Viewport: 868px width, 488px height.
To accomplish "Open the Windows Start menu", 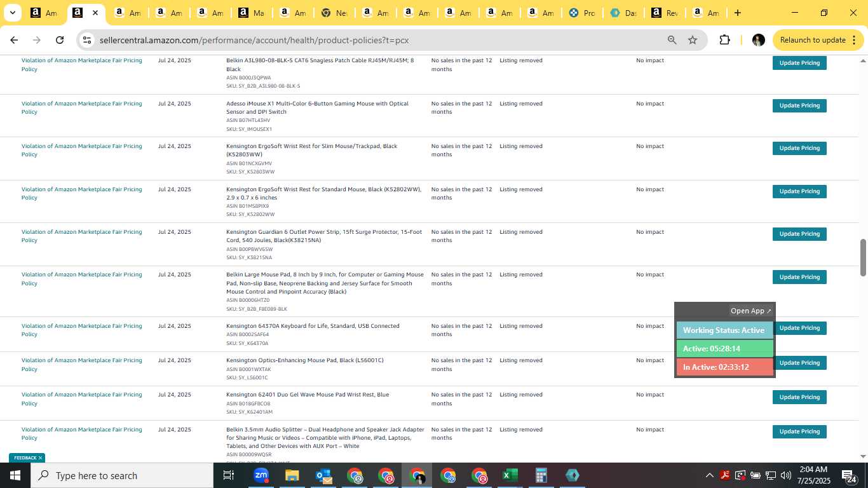I will (15, 475).
